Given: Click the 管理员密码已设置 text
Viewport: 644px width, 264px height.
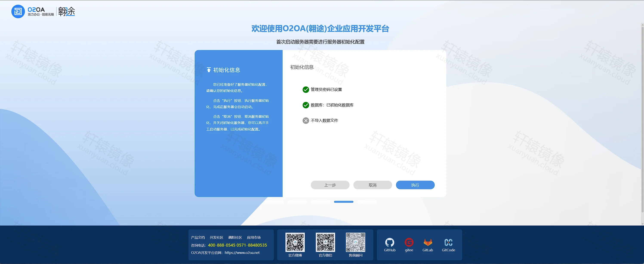Looking at the screenshot, I should tap(326, 89).
